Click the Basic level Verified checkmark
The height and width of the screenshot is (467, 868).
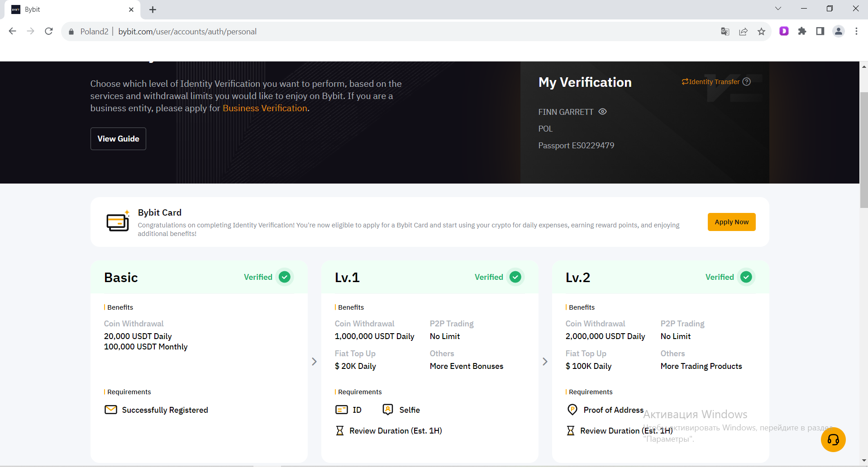pyautogui.click(x=285, y=277)
